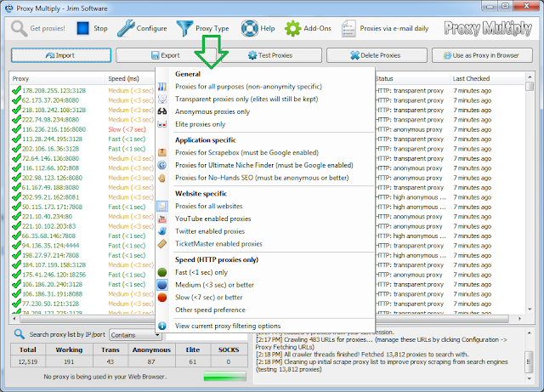The image size is (544, 392).
Task: Click the Proxy Type toolbar label
Action: (x=212, y=28)
